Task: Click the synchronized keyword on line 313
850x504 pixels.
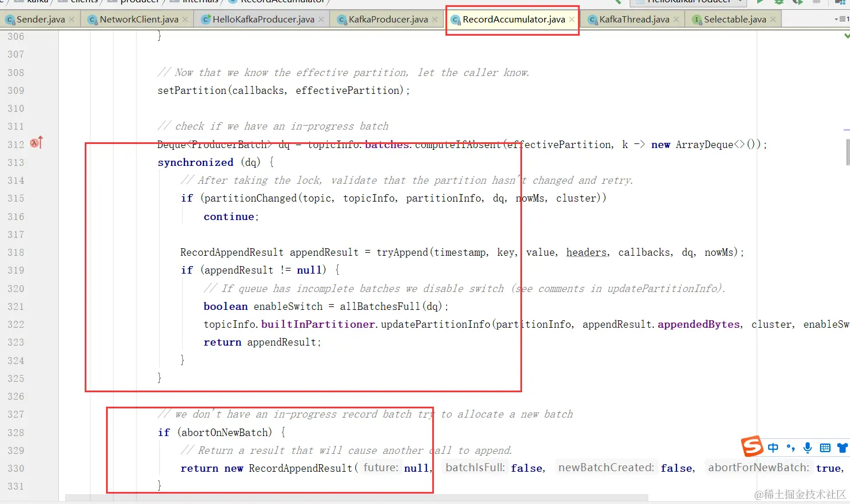Action: pyautogui.click(x=195, y=162)
